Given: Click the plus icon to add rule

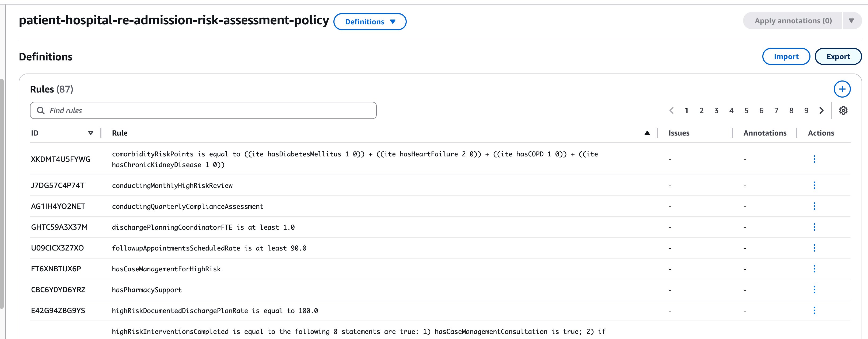Looking at the screenshot, I should pos(842,89).
